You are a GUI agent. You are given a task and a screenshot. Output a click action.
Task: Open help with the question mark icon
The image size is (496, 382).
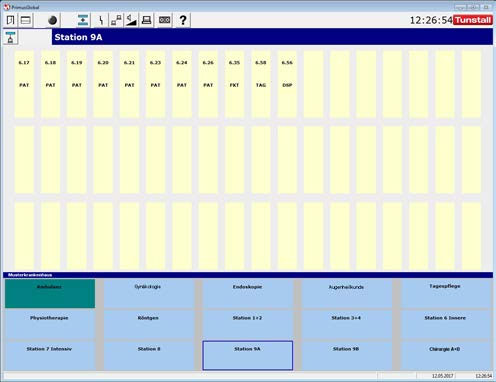(183, 20)
